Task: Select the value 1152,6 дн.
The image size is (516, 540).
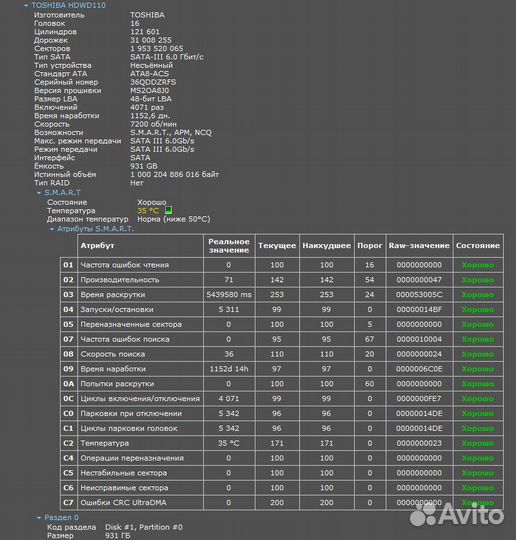Action: tap(150, 116)
